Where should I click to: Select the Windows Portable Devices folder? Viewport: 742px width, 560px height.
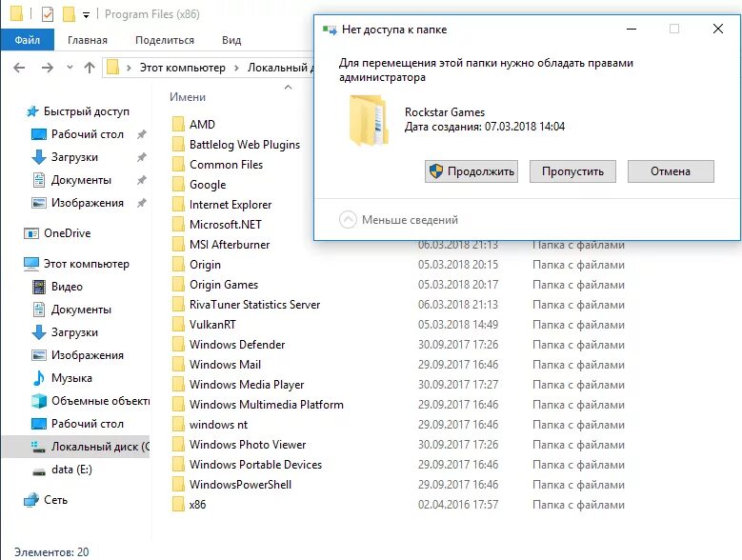(x=255, y=465)
